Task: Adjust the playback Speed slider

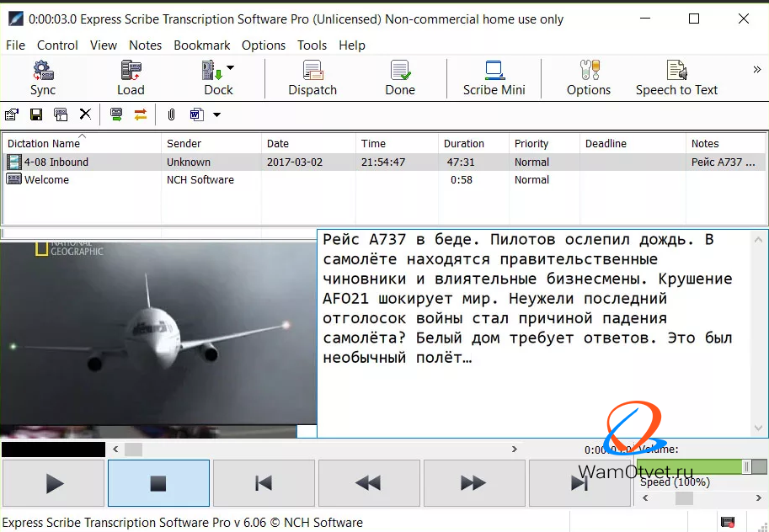Action: pyautogui.click(x=684, y=497)
